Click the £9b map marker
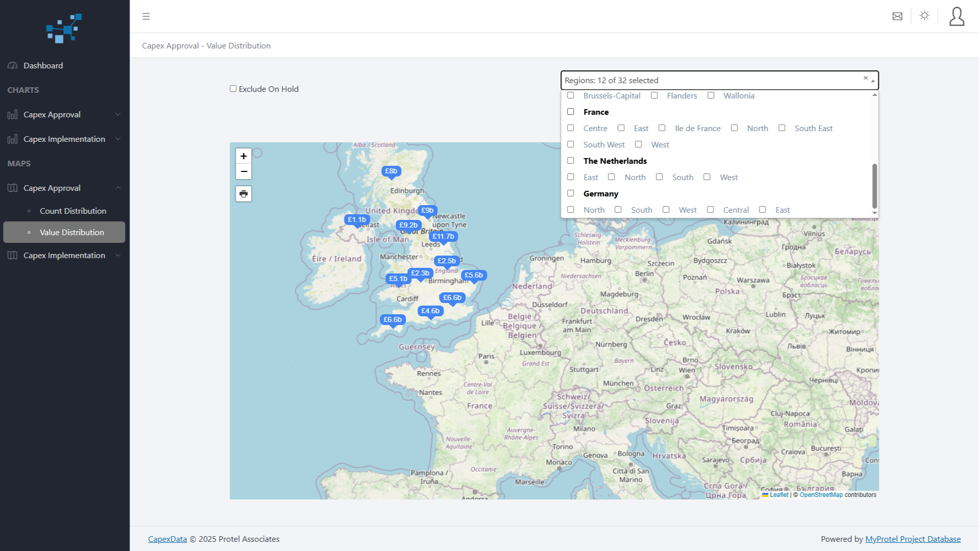Screen dimensions: 980x551 point(427,211)
